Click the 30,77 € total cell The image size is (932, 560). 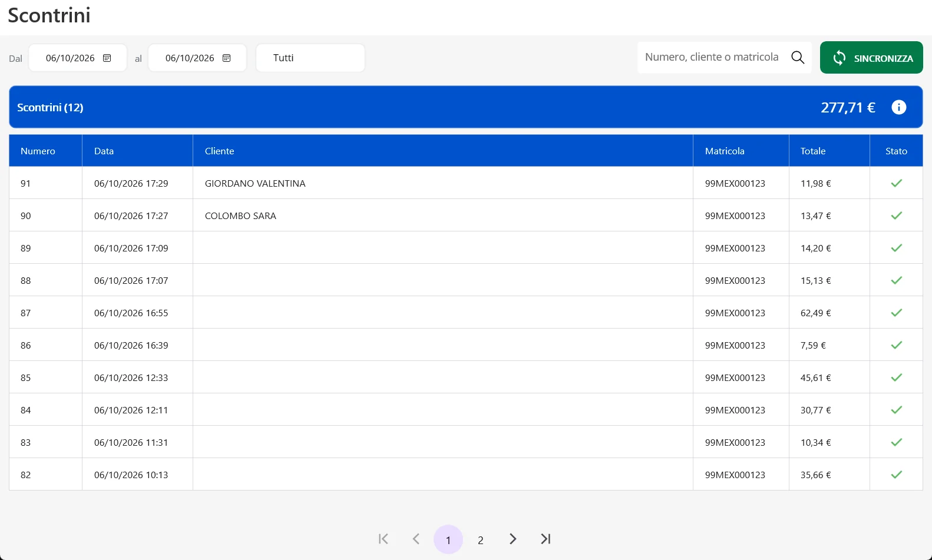(x=829, y=410)
